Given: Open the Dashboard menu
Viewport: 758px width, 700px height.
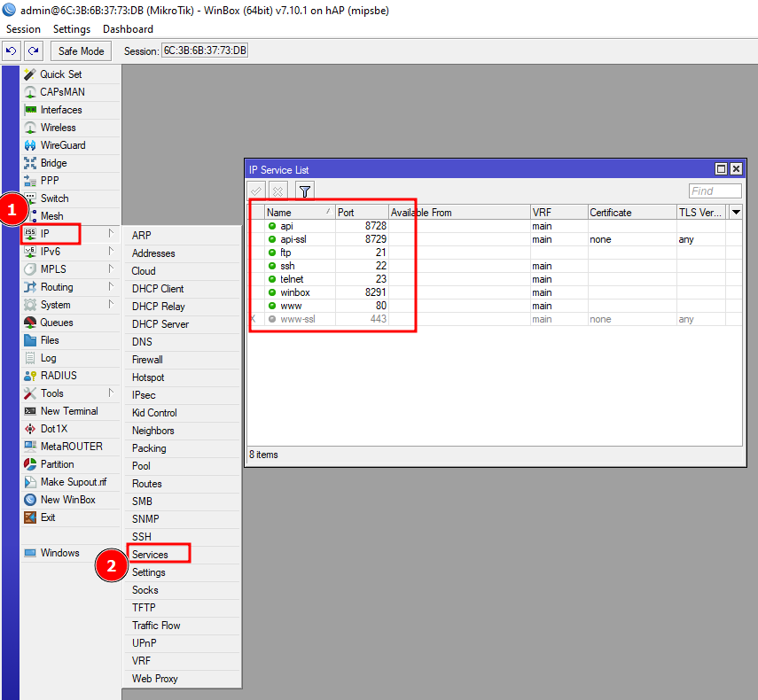Looking at the screenshot, I should 128,29.
